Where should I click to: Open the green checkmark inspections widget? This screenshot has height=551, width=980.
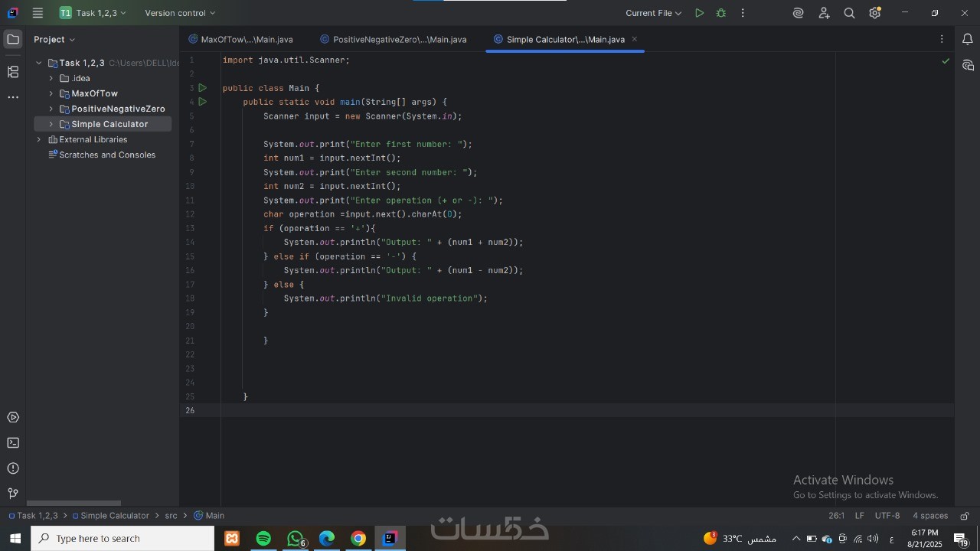946,61
